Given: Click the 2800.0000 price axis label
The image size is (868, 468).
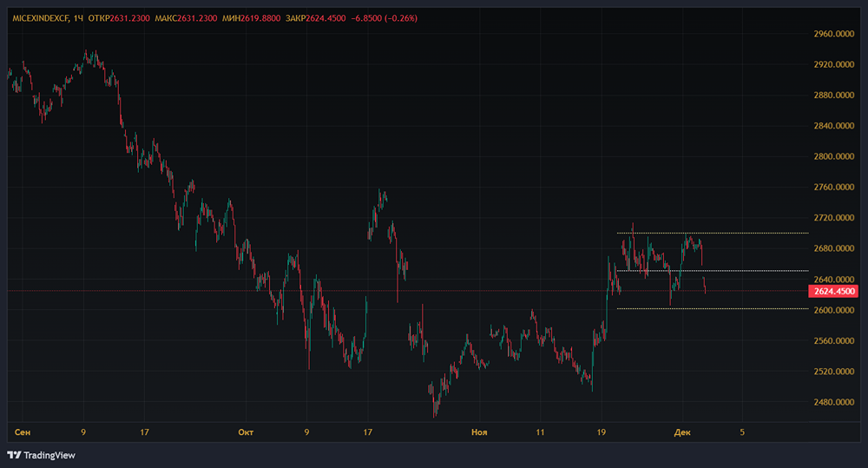Looking at the screenshot, I should [x=833, y=156].
